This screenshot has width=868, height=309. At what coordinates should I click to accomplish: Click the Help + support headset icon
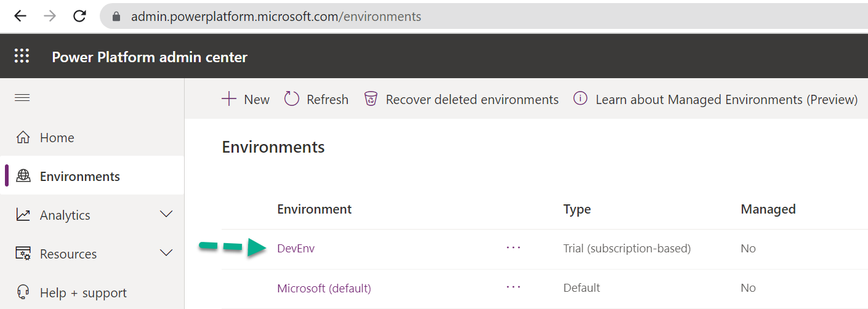pos(23,292)
